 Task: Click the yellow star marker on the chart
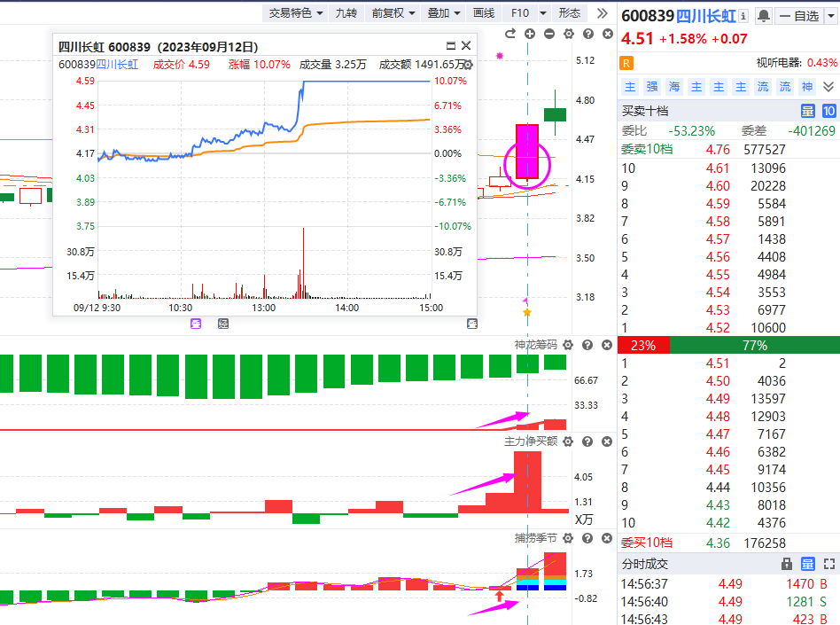point(527,312)
